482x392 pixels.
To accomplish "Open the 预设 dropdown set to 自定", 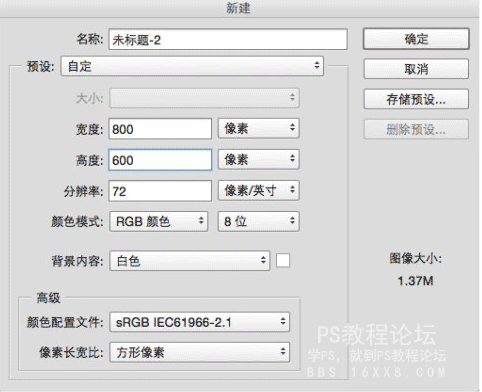I will tap(192, 66).
